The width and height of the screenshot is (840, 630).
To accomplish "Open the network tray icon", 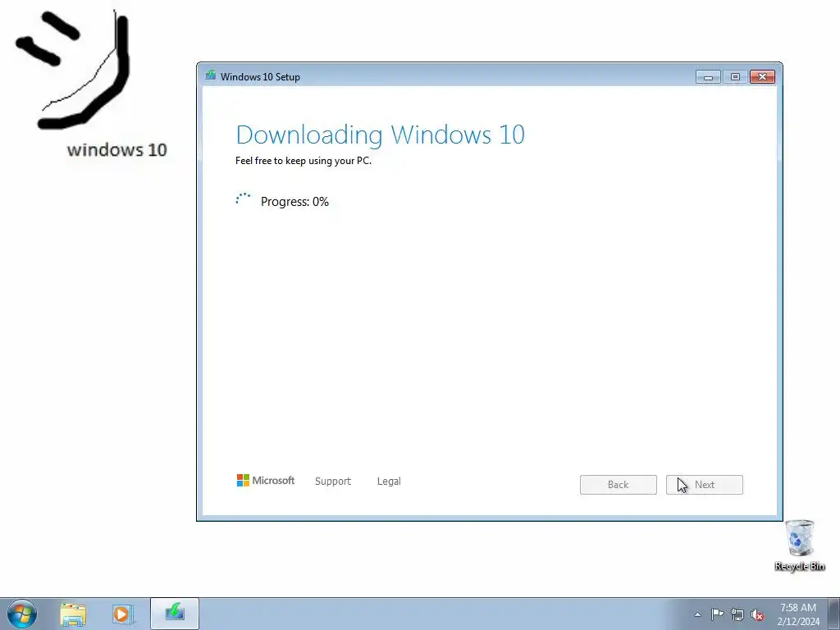I will pos(737,614).
